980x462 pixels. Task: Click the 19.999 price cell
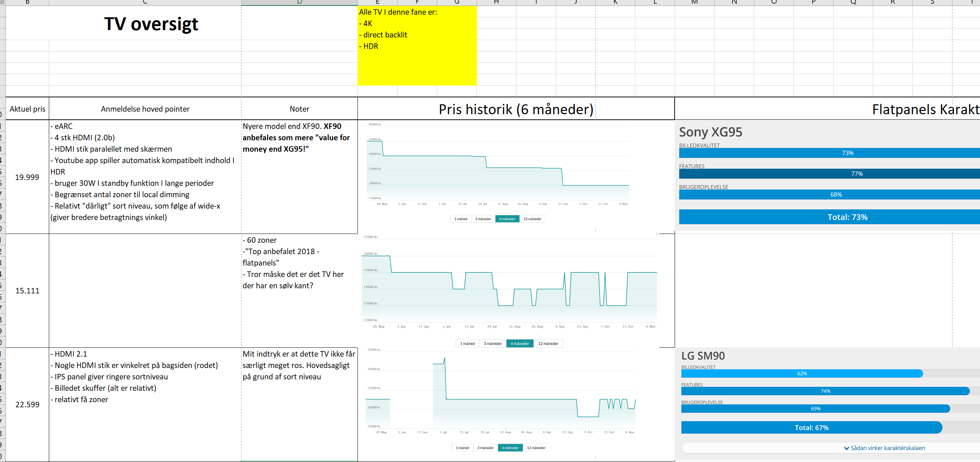[x=27, y=177]
